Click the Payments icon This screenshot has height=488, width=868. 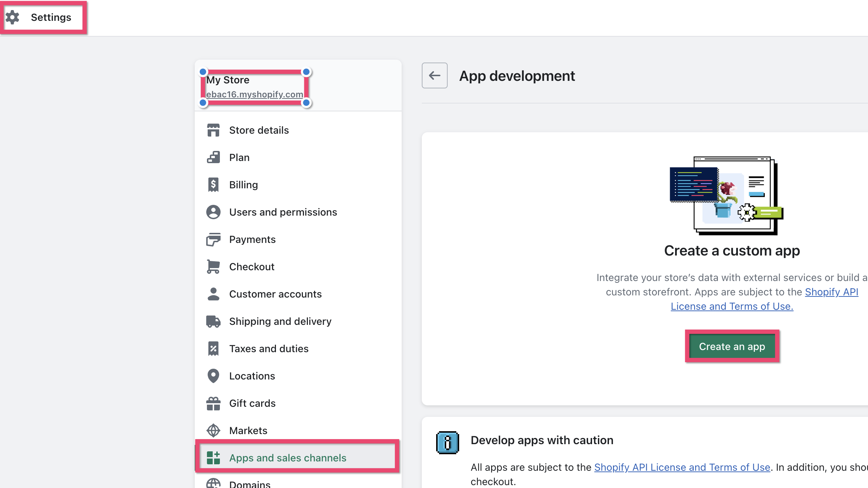213,239
